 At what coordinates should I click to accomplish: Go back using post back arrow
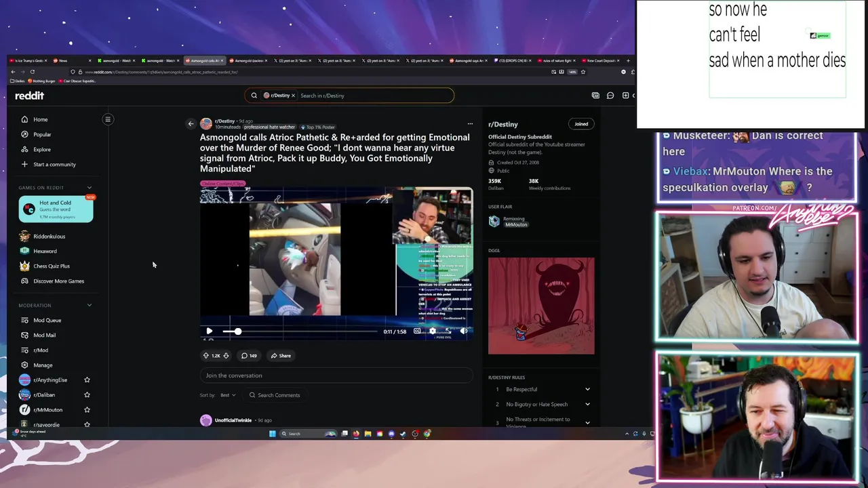(191, 123)
